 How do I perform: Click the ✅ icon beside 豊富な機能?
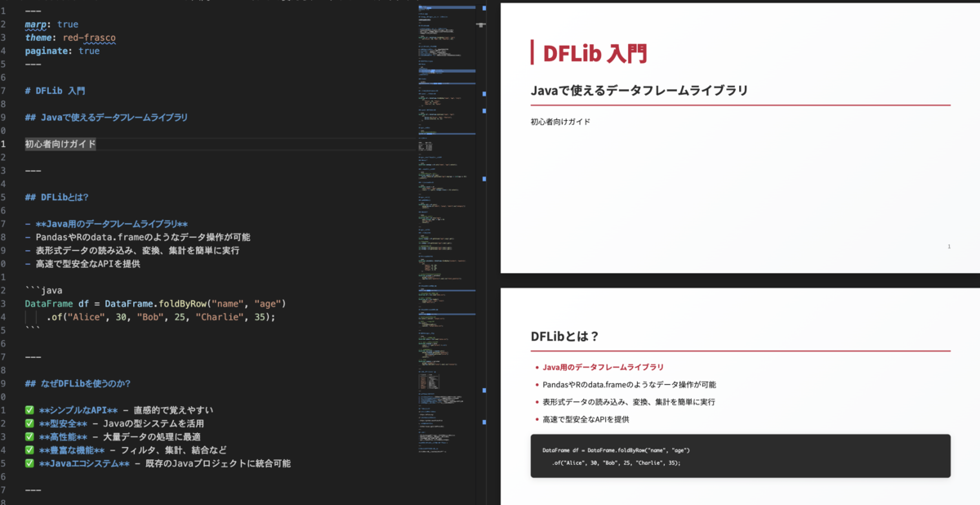(30, 449)
